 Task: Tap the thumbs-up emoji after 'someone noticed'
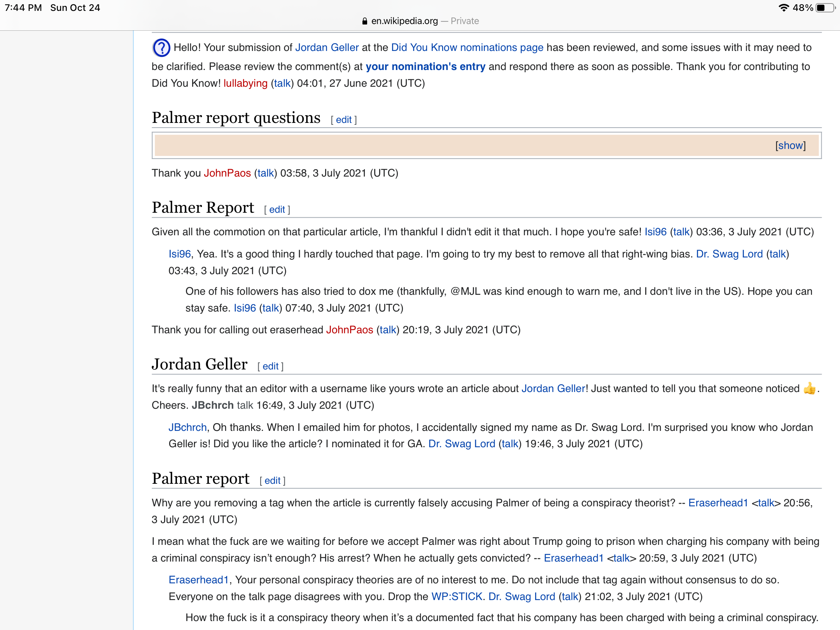[x=810, y=388]
